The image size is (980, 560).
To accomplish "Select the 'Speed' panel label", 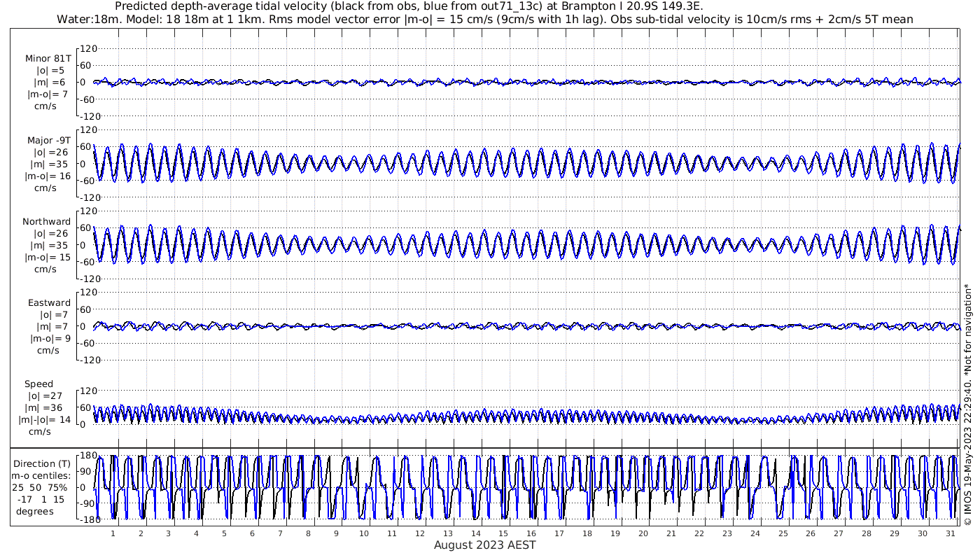I will point(38,384).
